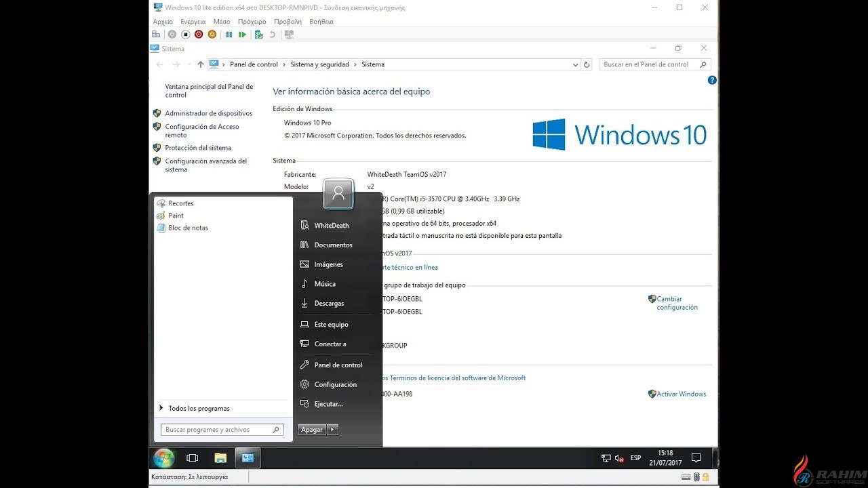Image resolution: width=868 pixels, height=488 pixels.
Task: Launch Paint from the Start menu
Action: (176, 216)
